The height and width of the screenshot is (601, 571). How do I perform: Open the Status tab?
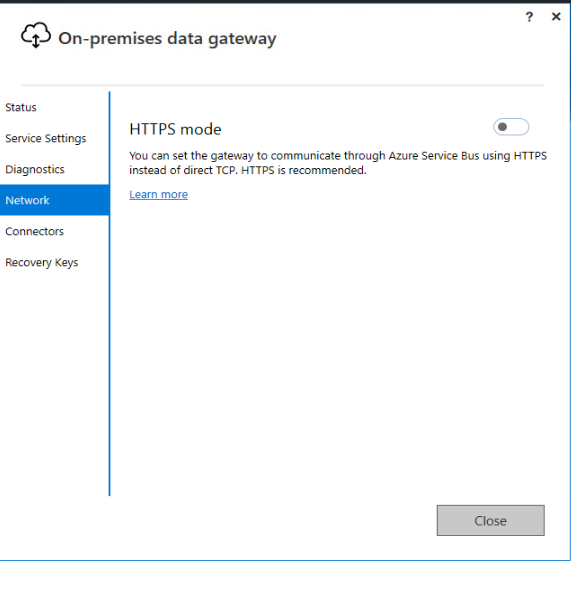[x=21, y=107]
